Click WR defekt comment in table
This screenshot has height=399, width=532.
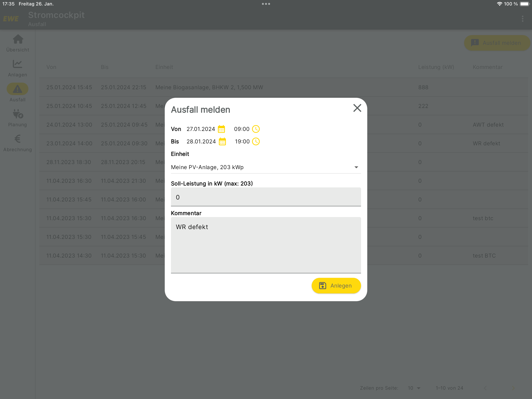[x=486, y=143]
